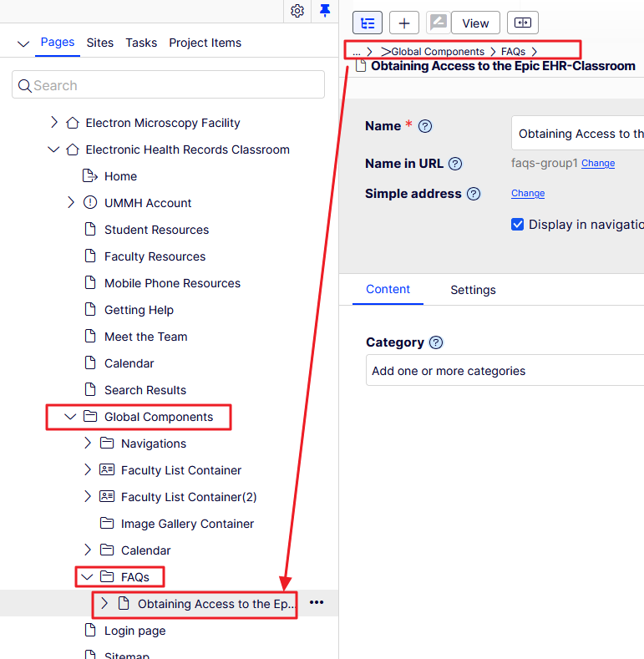Select Student Resources page in tree
This screenshot has height=659, width=644.
point(156,230)
